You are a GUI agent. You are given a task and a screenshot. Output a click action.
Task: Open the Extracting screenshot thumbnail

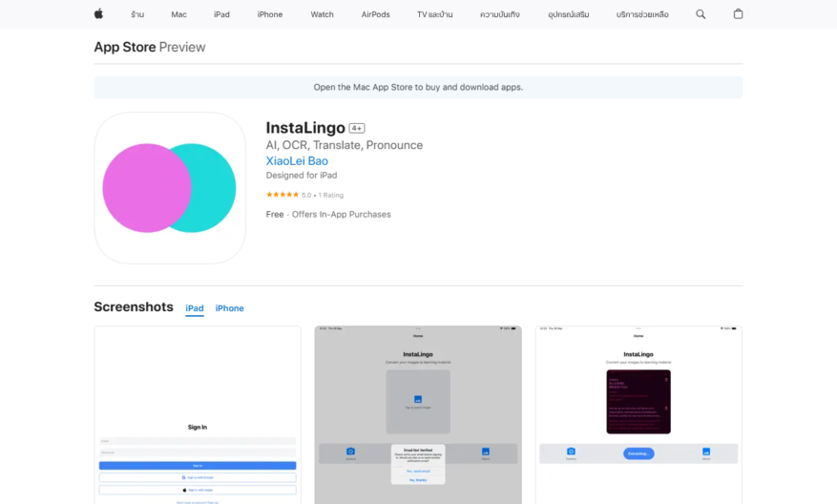[638, 415]
